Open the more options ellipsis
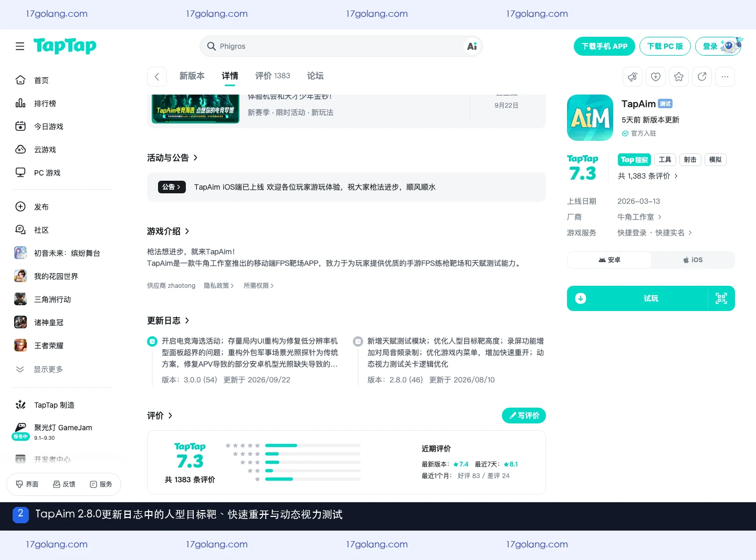This screenshot has height=560, width=756. [725, 77]
